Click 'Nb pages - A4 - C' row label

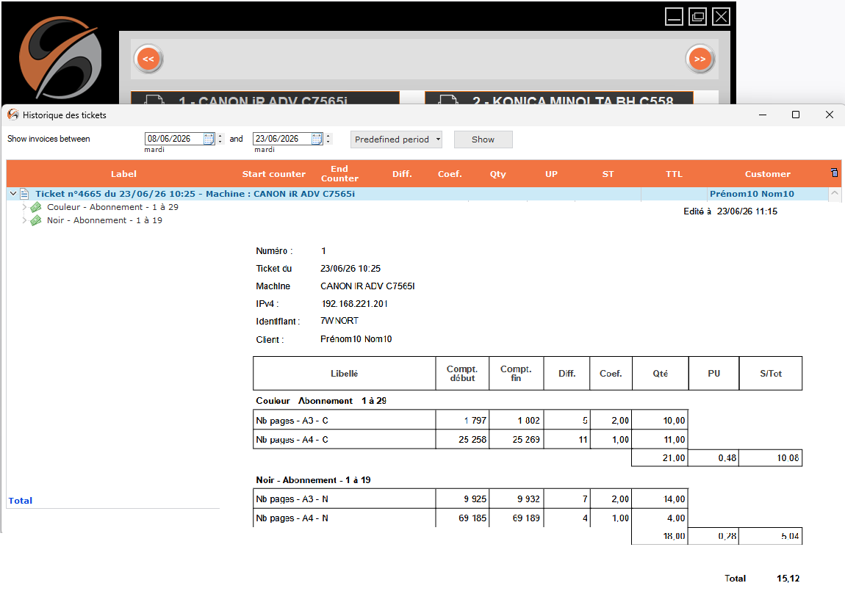click(x=292, y=439)
